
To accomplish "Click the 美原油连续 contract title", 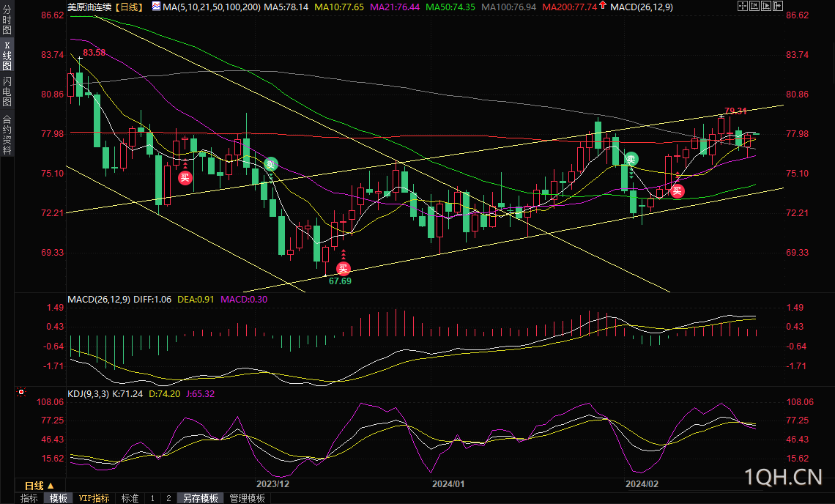I will pyautogui.click(x=89, y=7).
